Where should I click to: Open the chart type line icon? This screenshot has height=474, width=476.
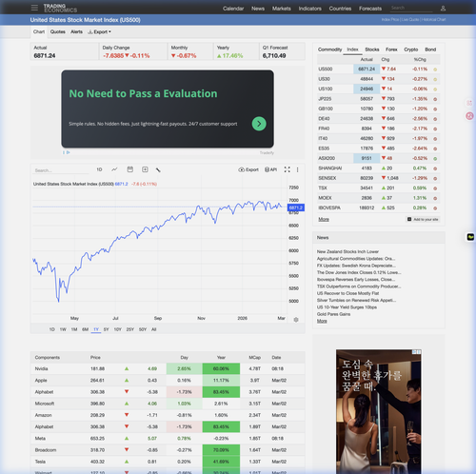pyautogui.click(x=114, y=169)
